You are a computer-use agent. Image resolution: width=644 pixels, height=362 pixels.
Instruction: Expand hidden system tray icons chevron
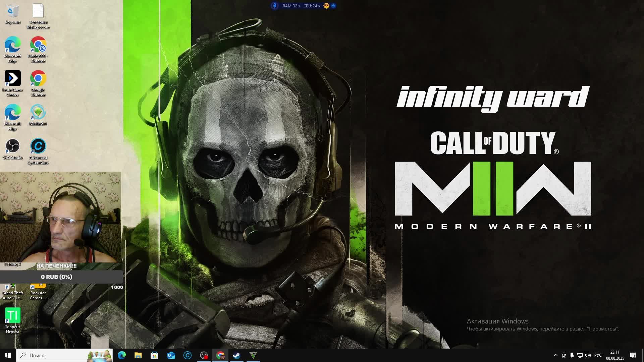point(555,355)
